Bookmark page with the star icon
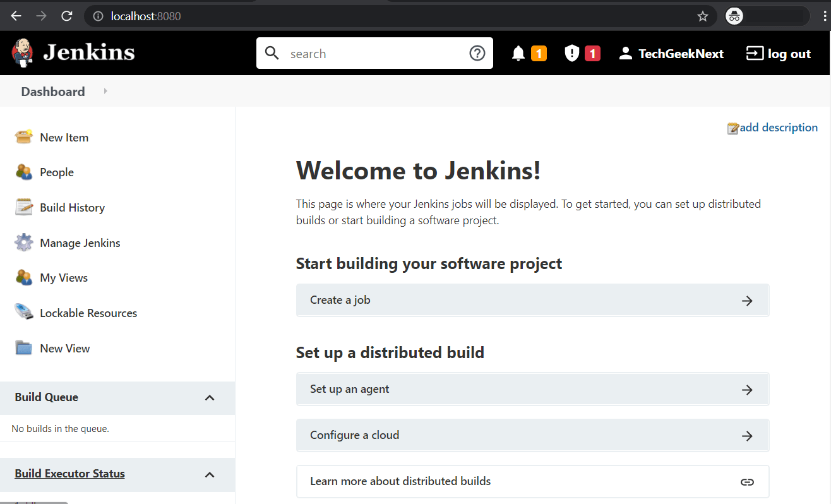This screenshot has height=504, width=831. pyautogui.click(x=703, y=16)
